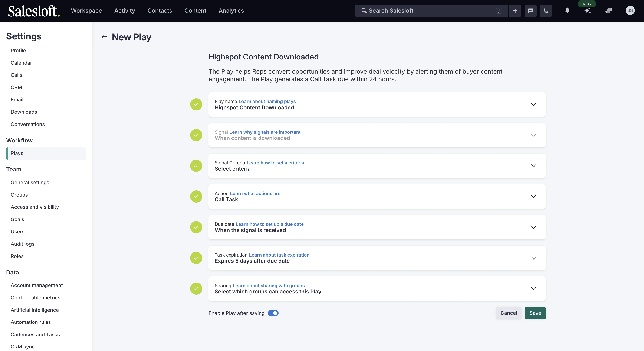Expand the Sharing section chevron

pyautogui.click(x=533, y=289)
